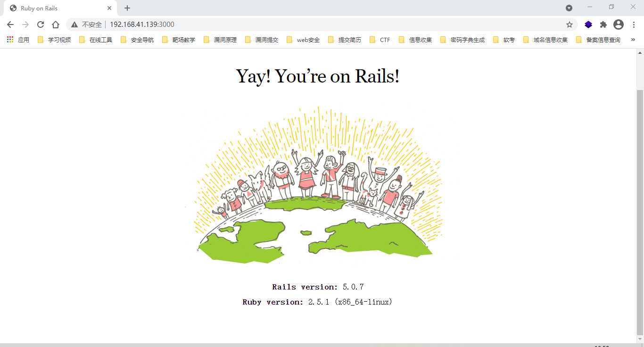
Task: Click the browser forward arrow
Action: [25, 25]
